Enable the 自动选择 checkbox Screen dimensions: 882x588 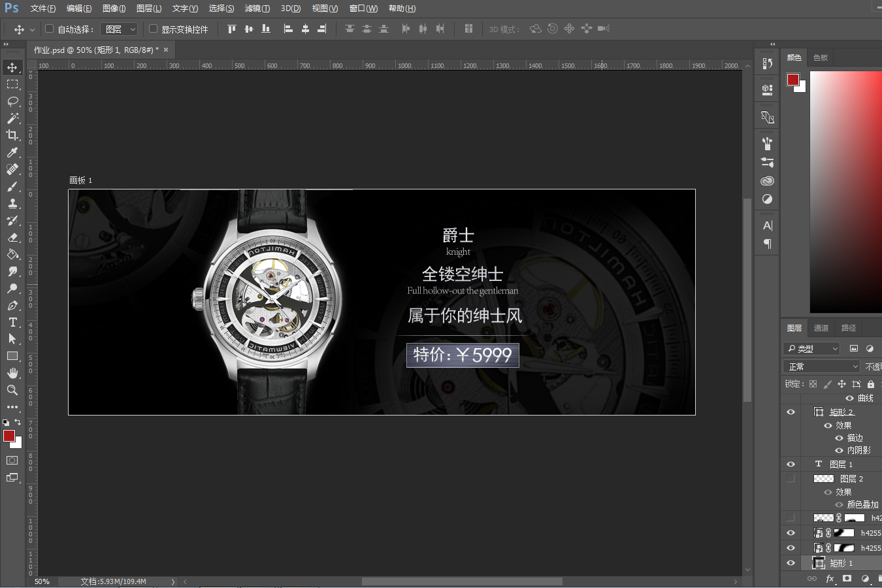[49, 29]
